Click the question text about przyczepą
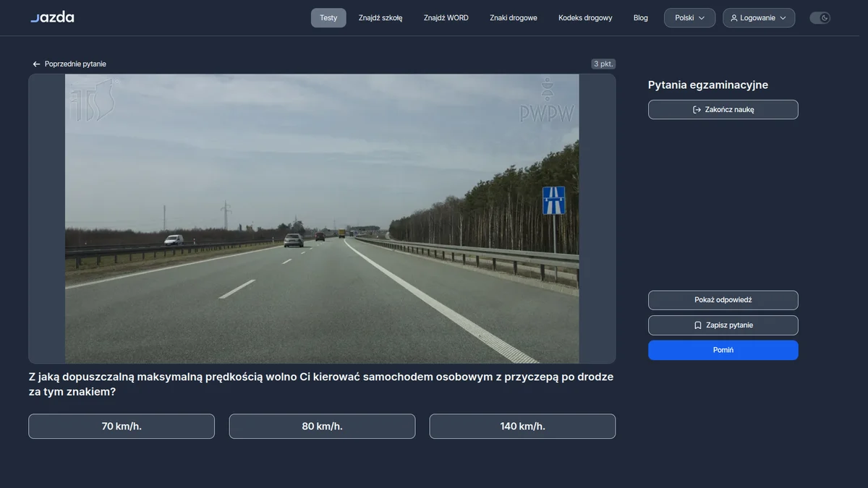 tap(321, 385)
